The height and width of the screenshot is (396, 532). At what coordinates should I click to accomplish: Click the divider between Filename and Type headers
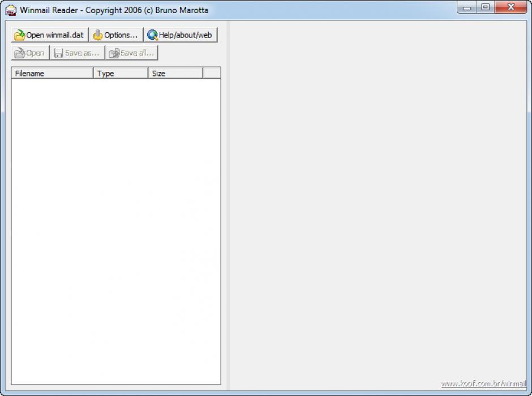click(93, 73)
